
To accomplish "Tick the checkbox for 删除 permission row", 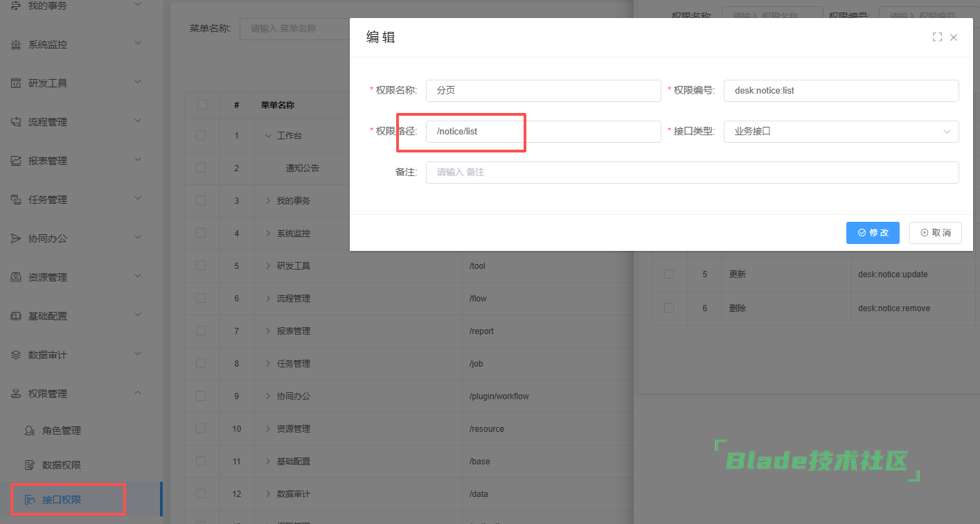I will pyautogui.click(x=669, y=308).
